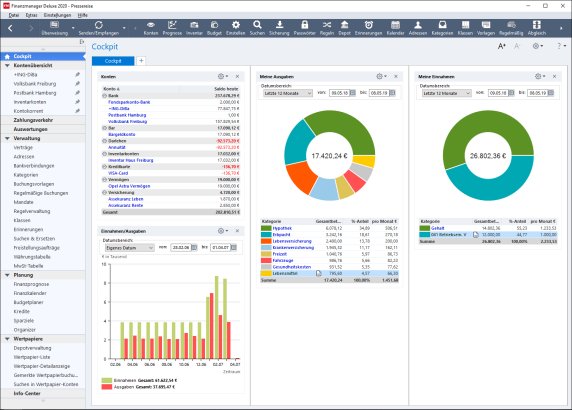Open the Abgleich toolbar icon
The width and height of the screenshot is (572, 410).
pos(537,28)
